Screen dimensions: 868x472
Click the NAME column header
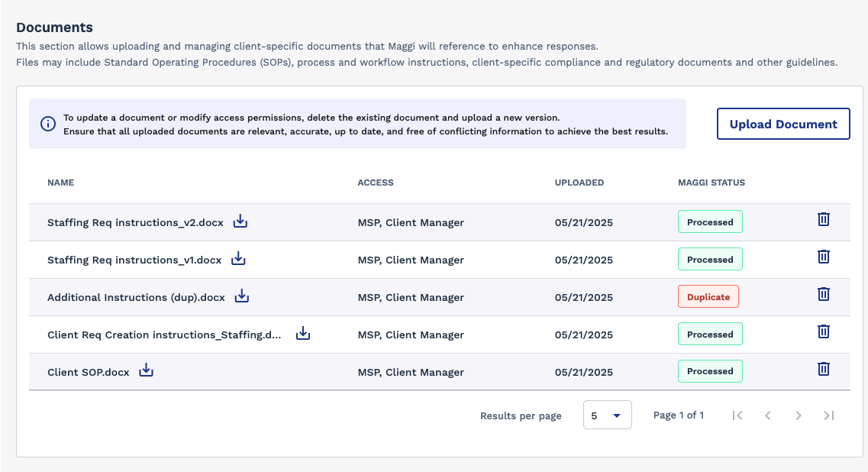click(61, 183)
